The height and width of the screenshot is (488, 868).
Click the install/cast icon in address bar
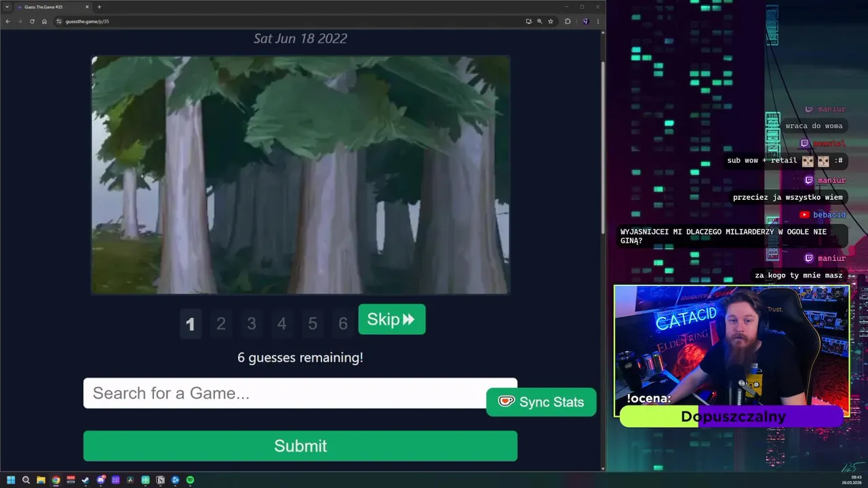point(528,21)
